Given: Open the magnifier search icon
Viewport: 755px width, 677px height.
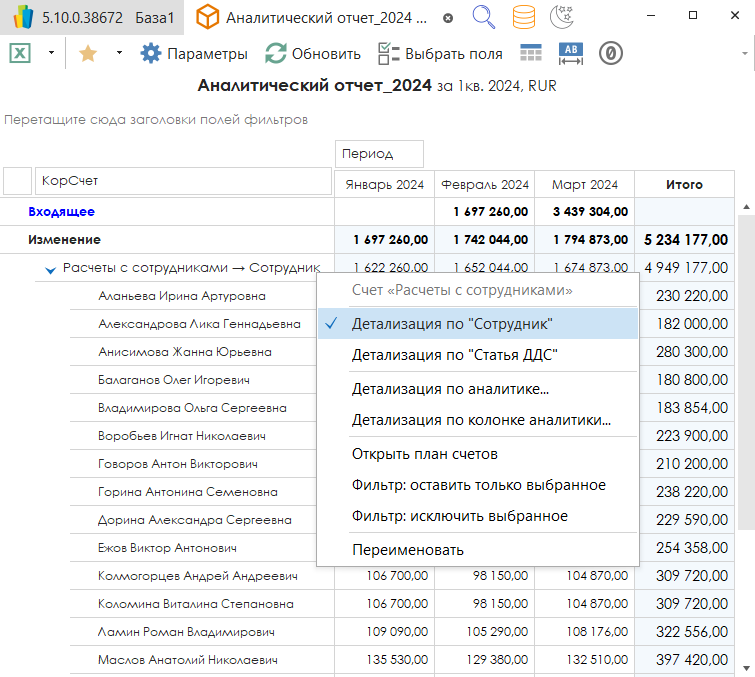Looking at the screenshot, I should tap(483, 17).
